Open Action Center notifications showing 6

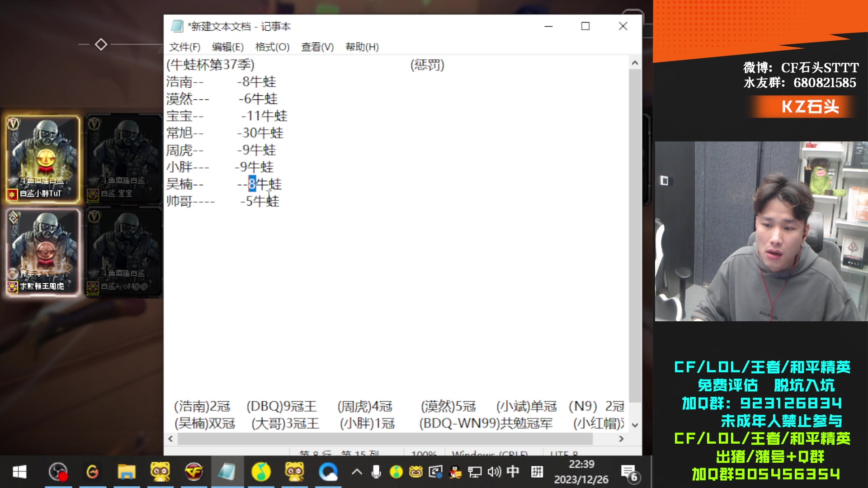[629, 472]
